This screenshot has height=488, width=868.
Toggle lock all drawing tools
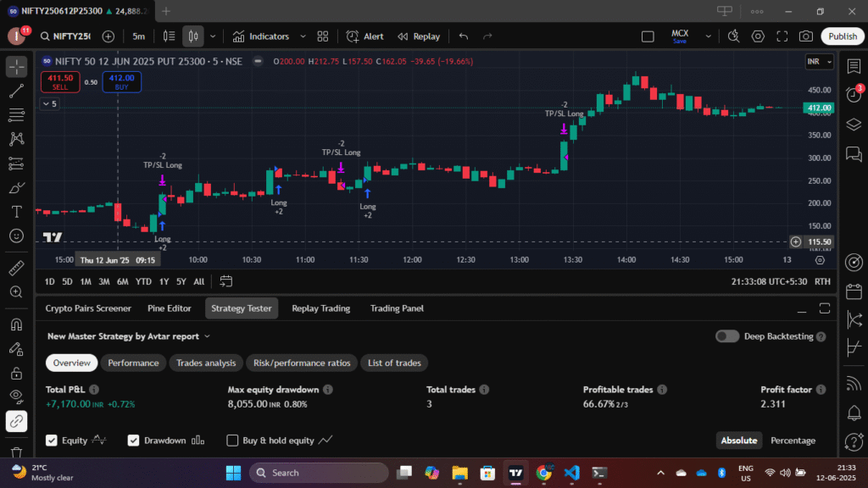tap(17, 374)
